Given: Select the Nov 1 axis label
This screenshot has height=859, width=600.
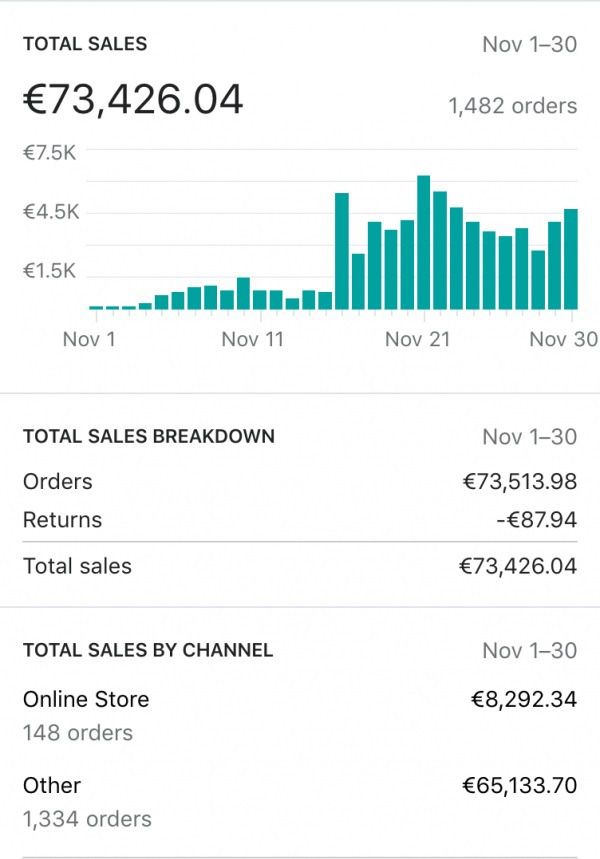Looking at the screenshot, I should [x=89, y=339].
